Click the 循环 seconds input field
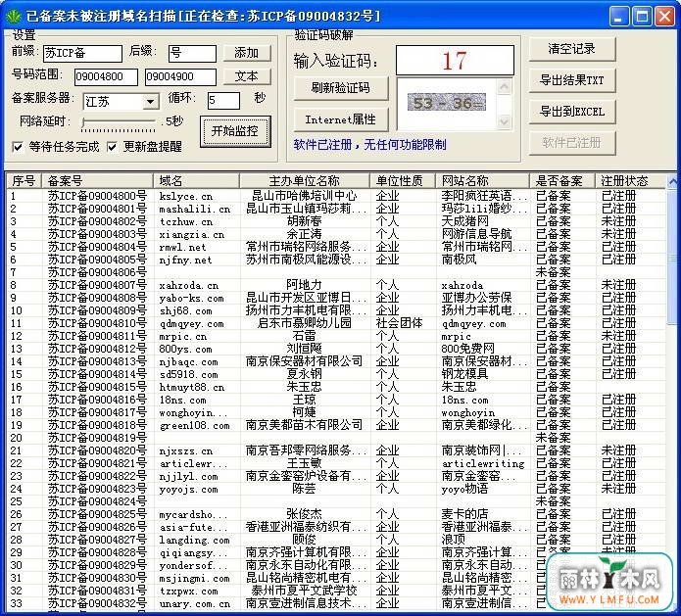Screen dimensions: 681x616 tap(223, 101)
